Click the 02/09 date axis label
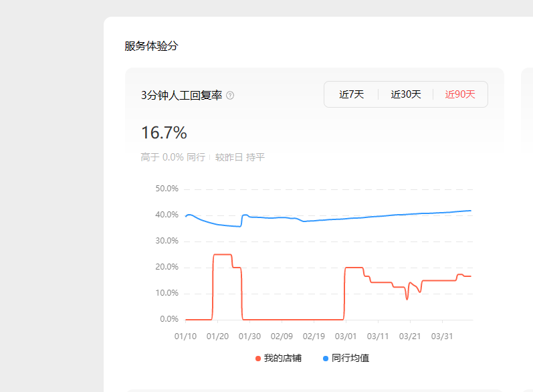Viewport: 533px width, 392px height. tap(282, 336)
